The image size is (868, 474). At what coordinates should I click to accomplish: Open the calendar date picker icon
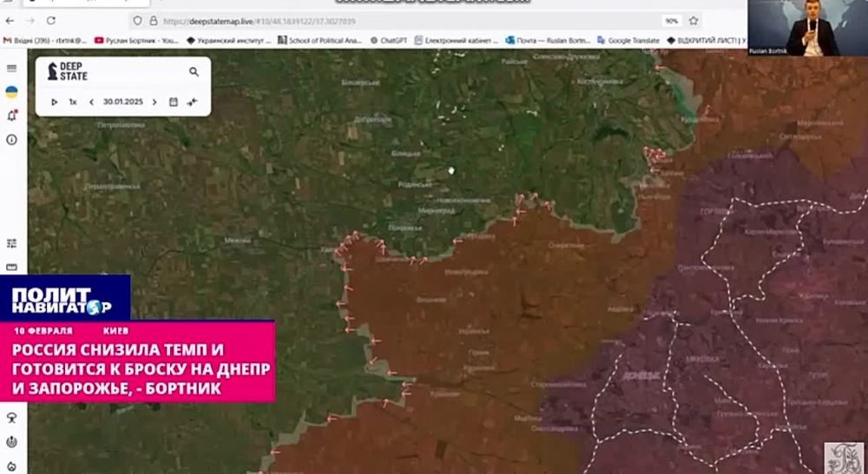coord(174,102)
